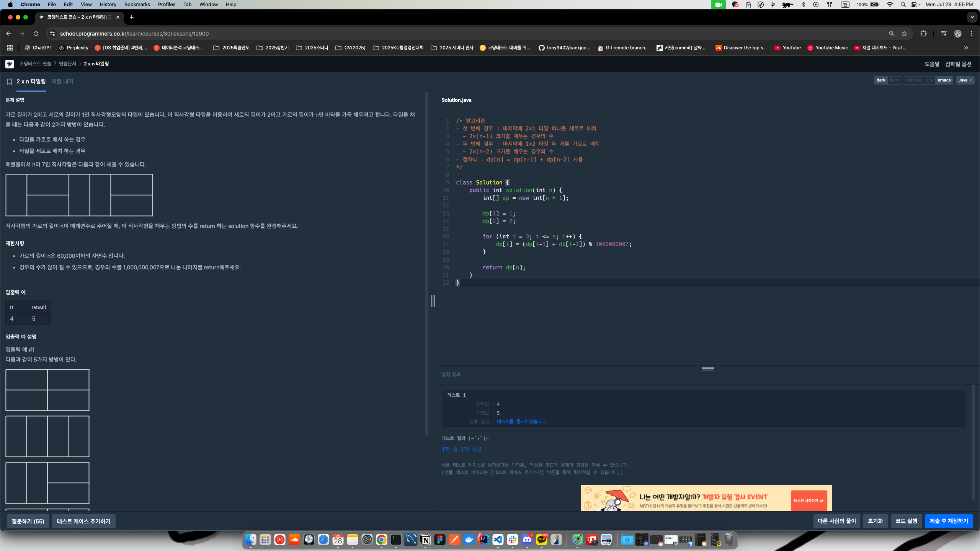View 다른 사람의 풀이 solutions
The width and height of the screenshot is (980, 551).
click(x=837, y=521)
